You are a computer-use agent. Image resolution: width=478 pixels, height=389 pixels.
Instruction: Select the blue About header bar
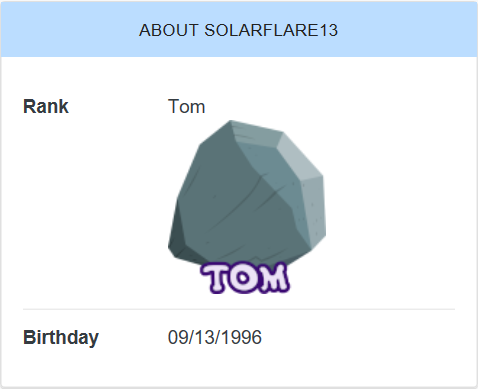point(239,29)
